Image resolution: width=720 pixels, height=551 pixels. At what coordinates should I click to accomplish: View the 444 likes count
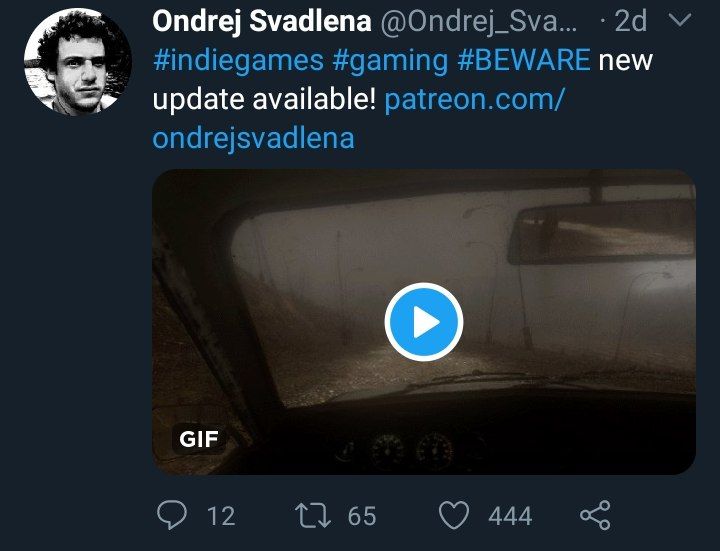tap(510, 516)
